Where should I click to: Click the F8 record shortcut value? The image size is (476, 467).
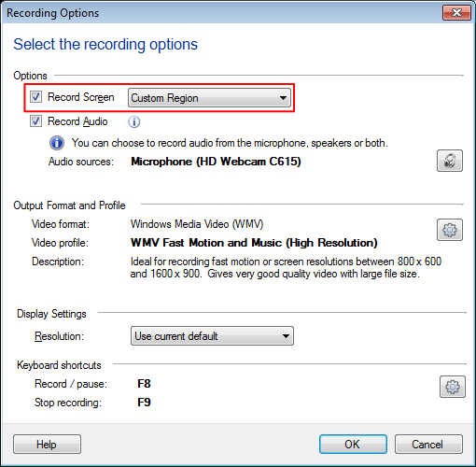click(x=144, y=384)
